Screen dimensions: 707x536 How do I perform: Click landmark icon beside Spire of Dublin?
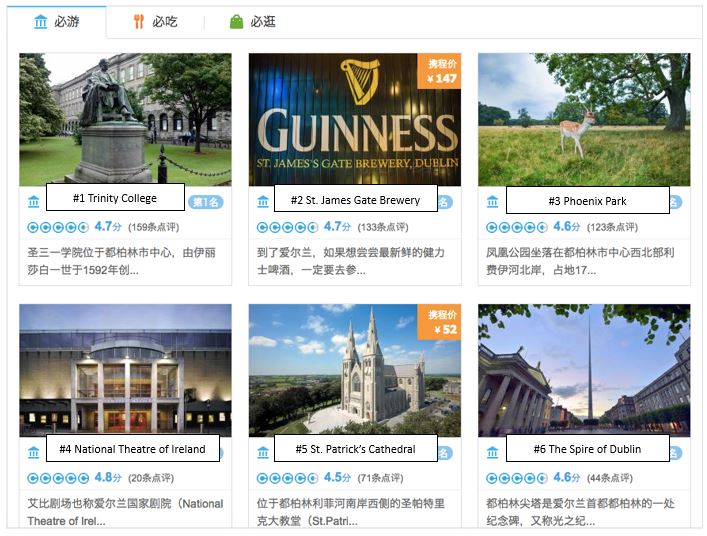click(492, 452)
